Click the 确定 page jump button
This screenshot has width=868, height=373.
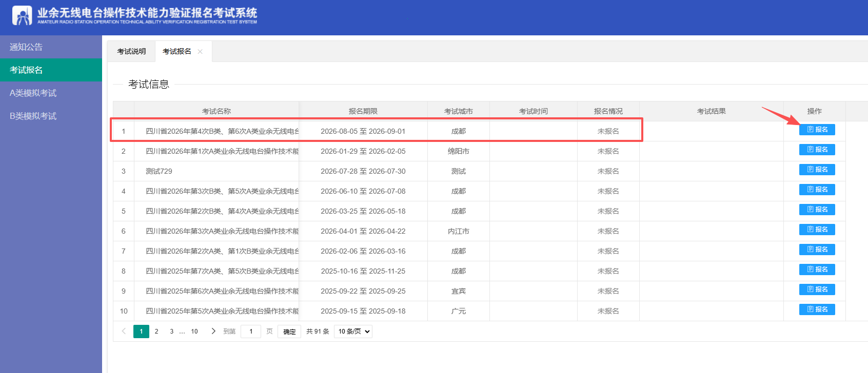[289, 331]
